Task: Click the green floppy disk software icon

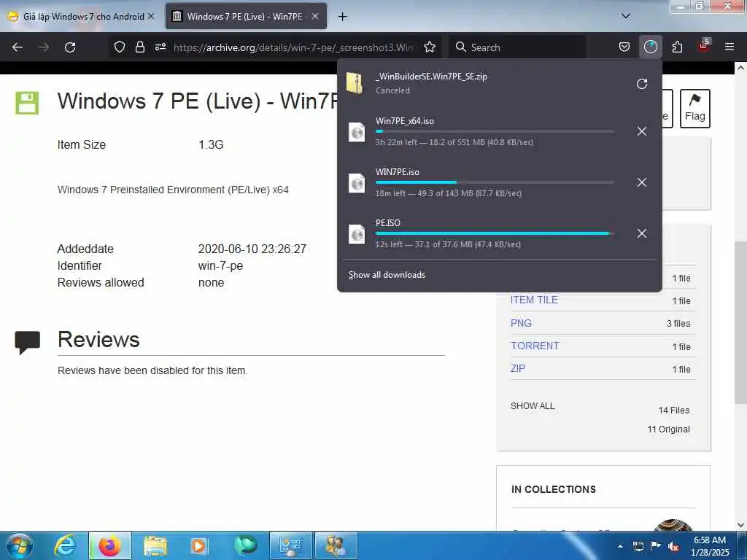Action: (27, 103)
